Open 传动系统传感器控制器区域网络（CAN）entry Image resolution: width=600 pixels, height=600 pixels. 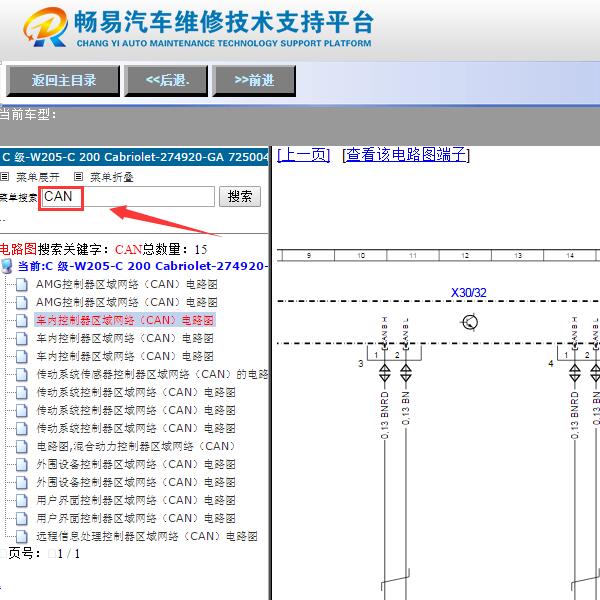coord(152,374)
